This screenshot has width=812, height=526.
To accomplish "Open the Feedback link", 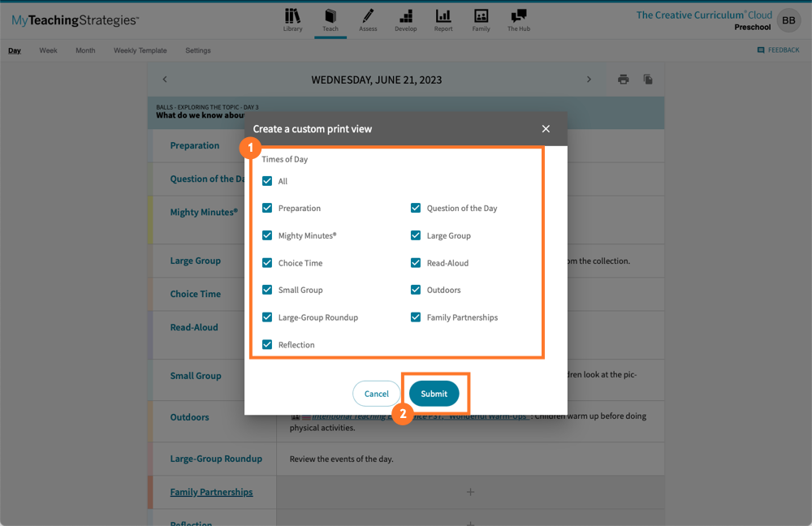I will point(779,50).
